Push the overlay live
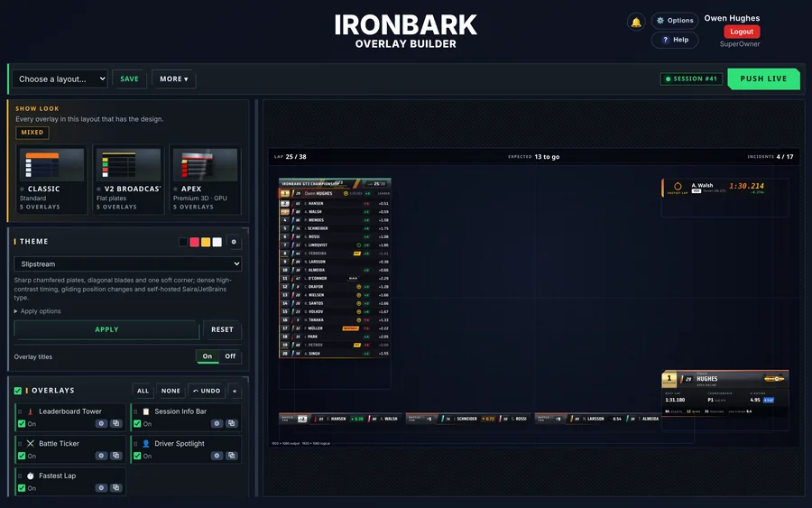The image size is (812, 508). (x=763, y=79)
